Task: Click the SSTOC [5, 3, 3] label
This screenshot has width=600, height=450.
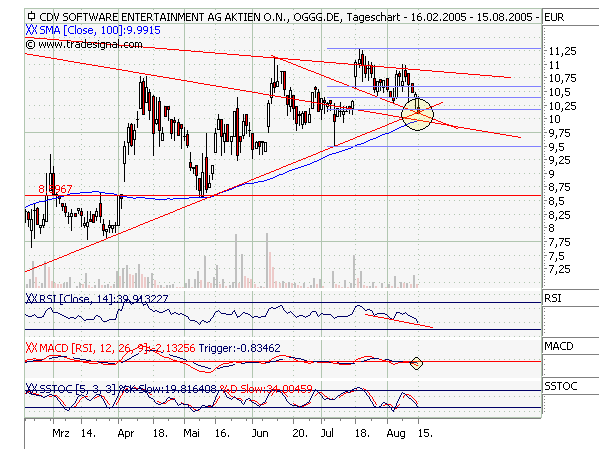Action: tap(77, 389)
